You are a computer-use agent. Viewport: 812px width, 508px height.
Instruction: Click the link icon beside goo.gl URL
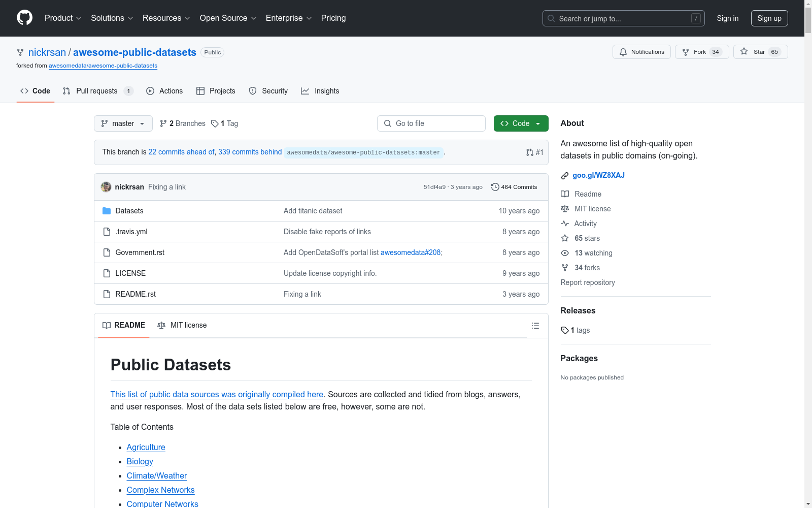pyautogui.click(x=565, y=176)
